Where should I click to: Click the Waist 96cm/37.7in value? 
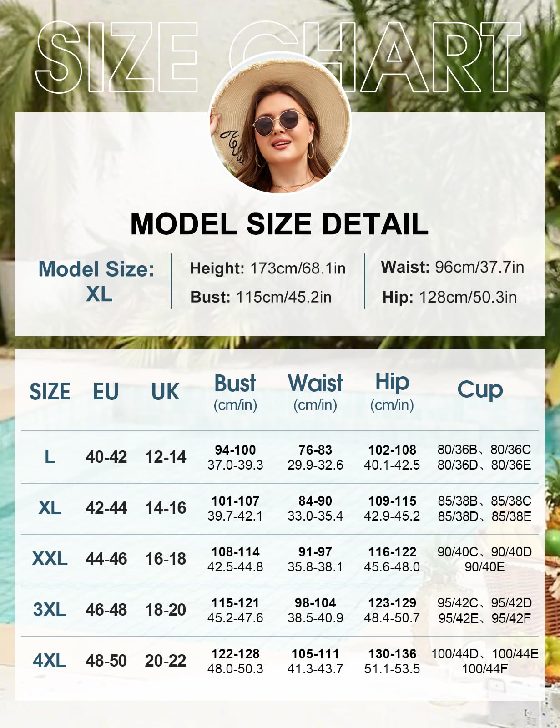click(452, 267)
